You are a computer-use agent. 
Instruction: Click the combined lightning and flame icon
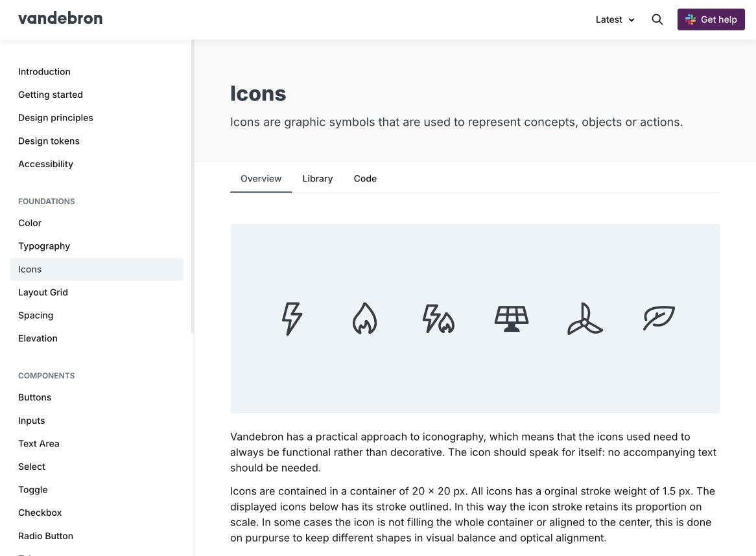[x=438, y=319]
